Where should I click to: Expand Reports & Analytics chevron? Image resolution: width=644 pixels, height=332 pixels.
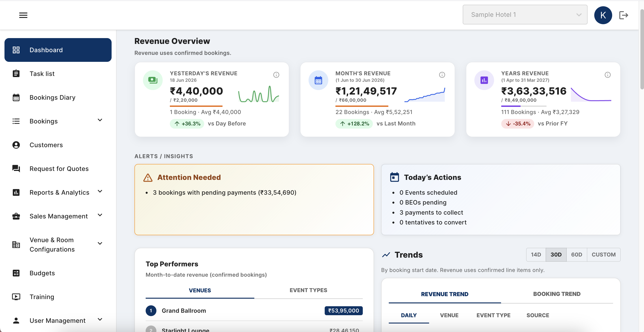[100, 191]
